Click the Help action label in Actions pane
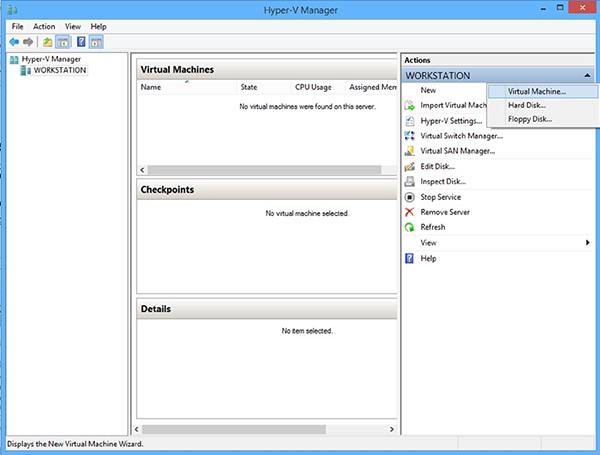The height and width of the screenshot is (455, 600). (x=428, y=258)
